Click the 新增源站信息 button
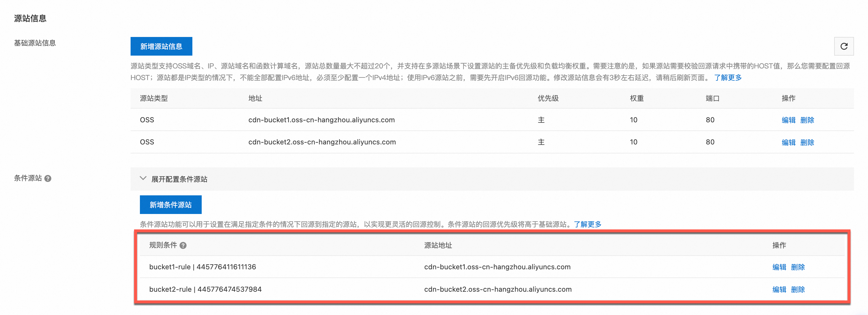 (161, 47)
